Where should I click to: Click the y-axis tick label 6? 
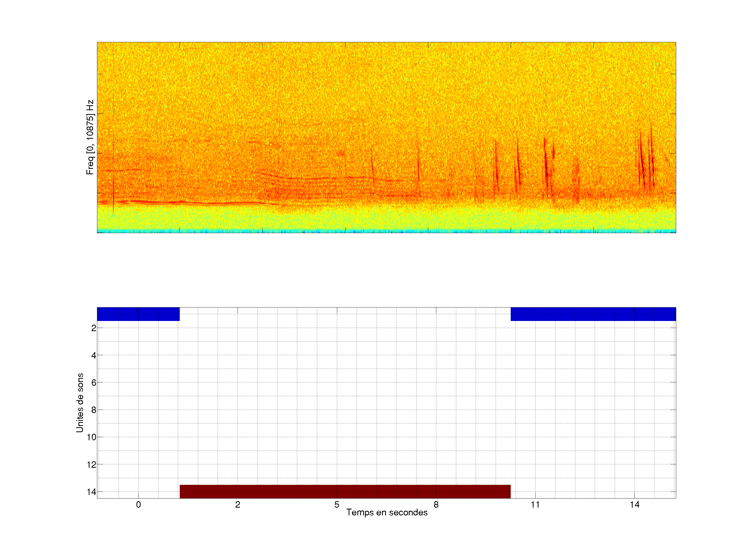point(94,383)
